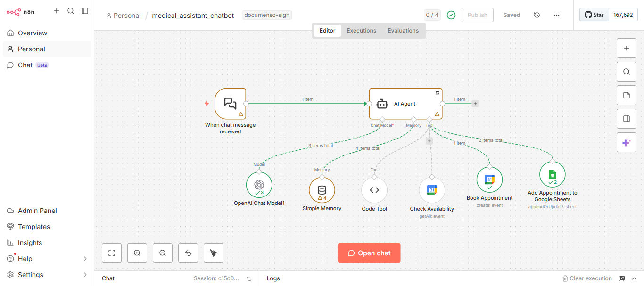Toggle the left sidebar collapse icon
The width and height of the screenshot is (644, 286).
pyautogui.click(x=85, y=11)
